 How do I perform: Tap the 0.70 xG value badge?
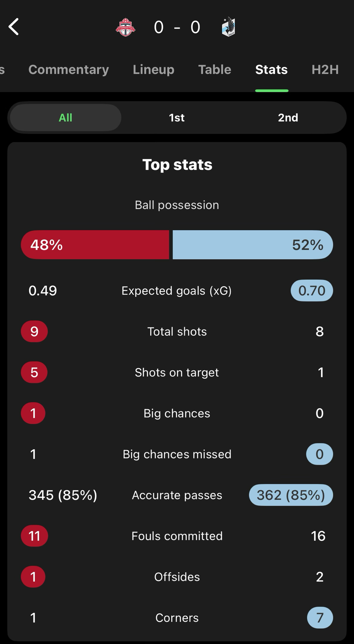(x=312, y=291)
